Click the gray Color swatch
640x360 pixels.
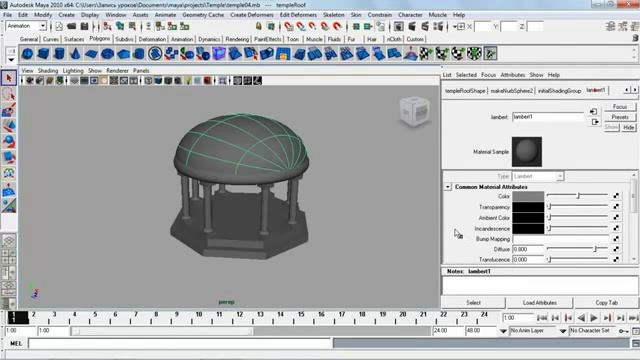[x=528, y=196]
